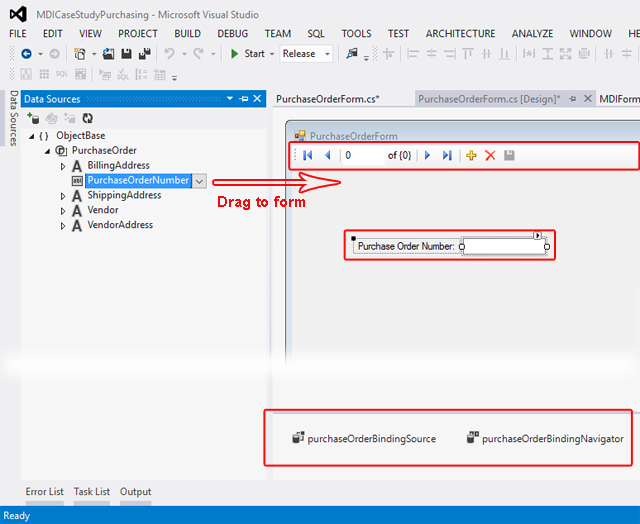
Task: Pin the Data Sources panel
Action: (x=244, y=99)
